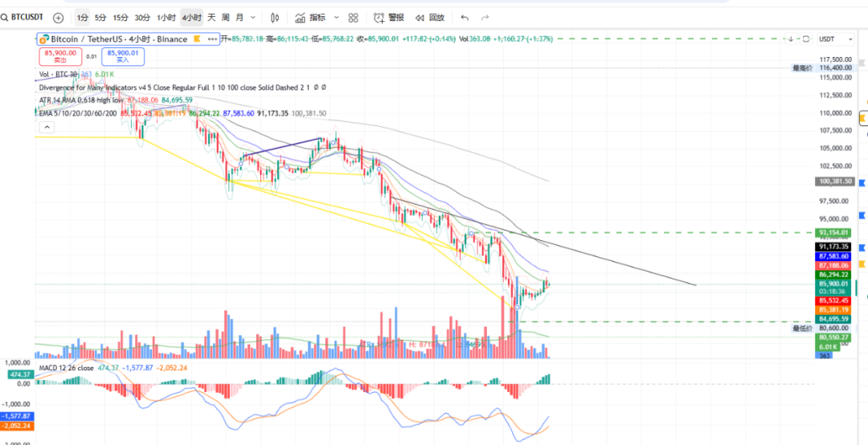This screenshot has width=868, height=445.
Task: Switch to the 15分 timeframe
Action: click(121, 17)
